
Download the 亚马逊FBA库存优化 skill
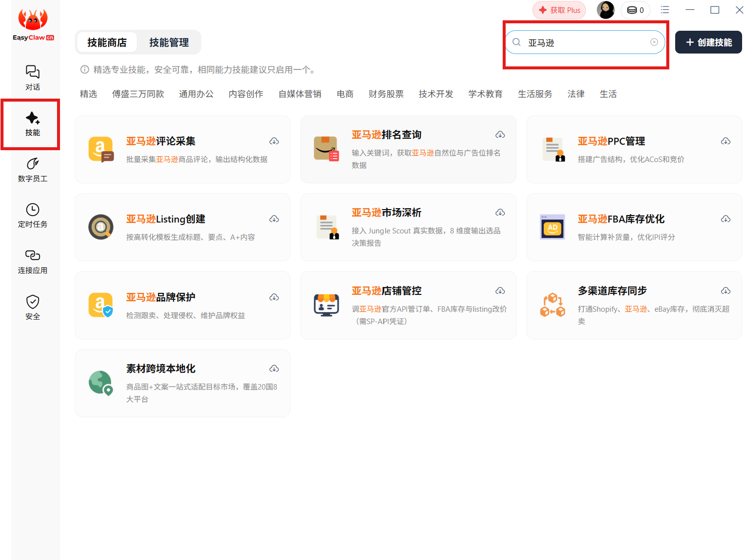pyautogui.click(x=726, y=219)
